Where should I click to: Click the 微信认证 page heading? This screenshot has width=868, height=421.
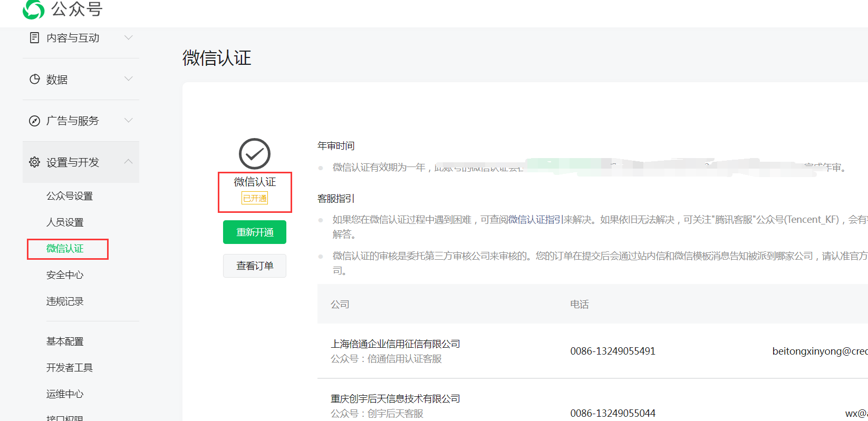217,58
